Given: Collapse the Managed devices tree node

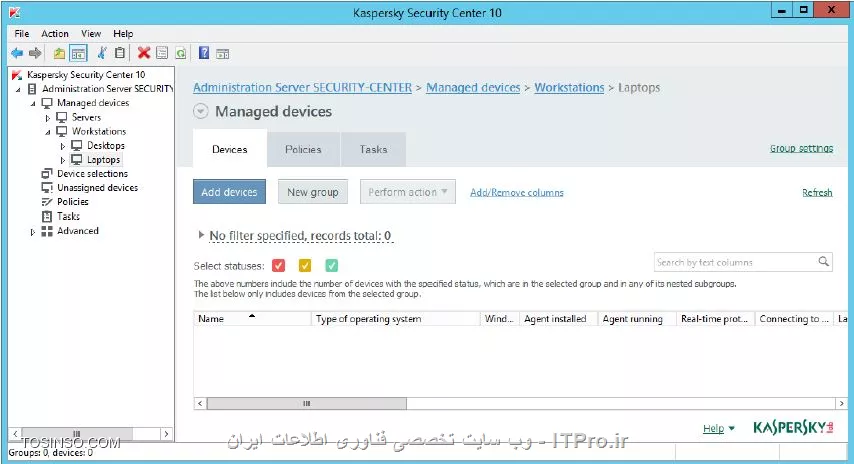Looking at the screenshot, I should pyautogui.click(x=33, y=103).
